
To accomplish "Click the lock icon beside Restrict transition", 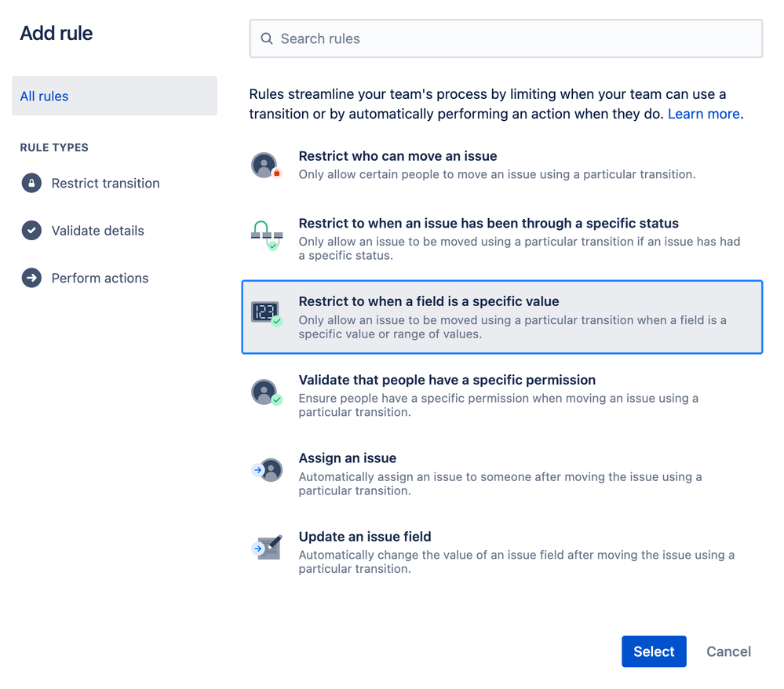I will (31, 183).
